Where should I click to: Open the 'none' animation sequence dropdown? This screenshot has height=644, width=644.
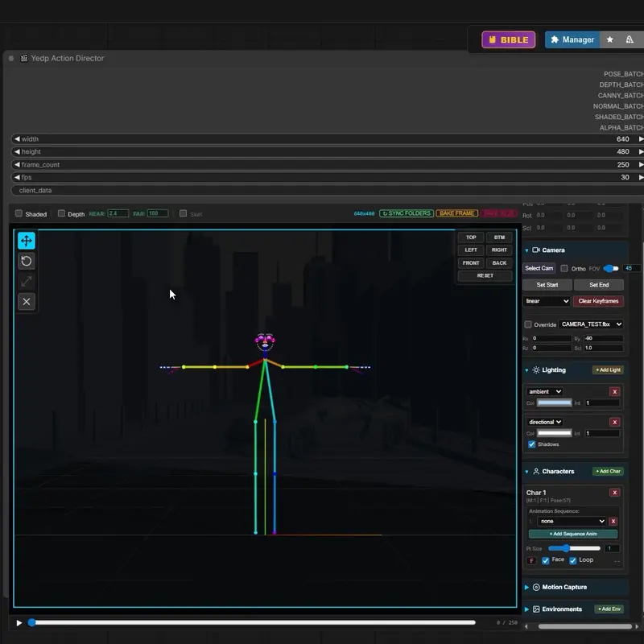572,521
